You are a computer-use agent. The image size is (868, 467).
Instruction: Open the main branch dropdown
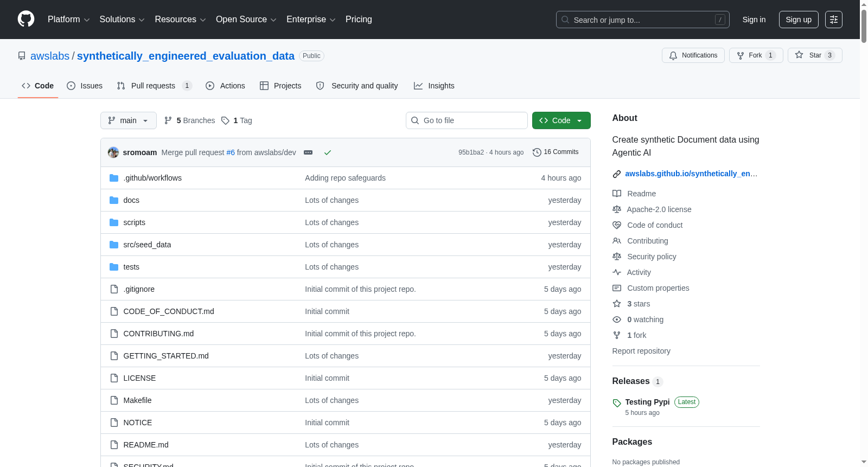coord(129,120)
